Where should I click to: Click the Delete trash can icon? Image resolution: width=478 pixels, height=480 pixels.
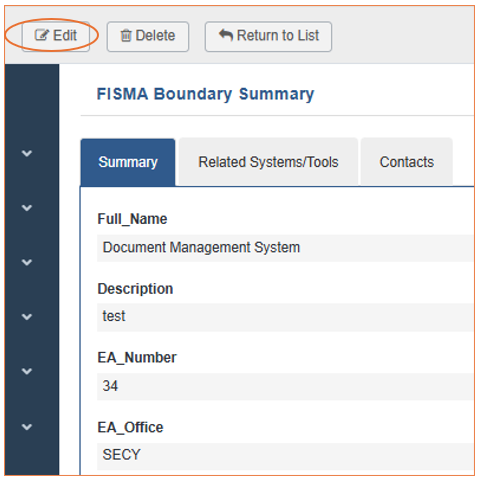coord(126,35)
